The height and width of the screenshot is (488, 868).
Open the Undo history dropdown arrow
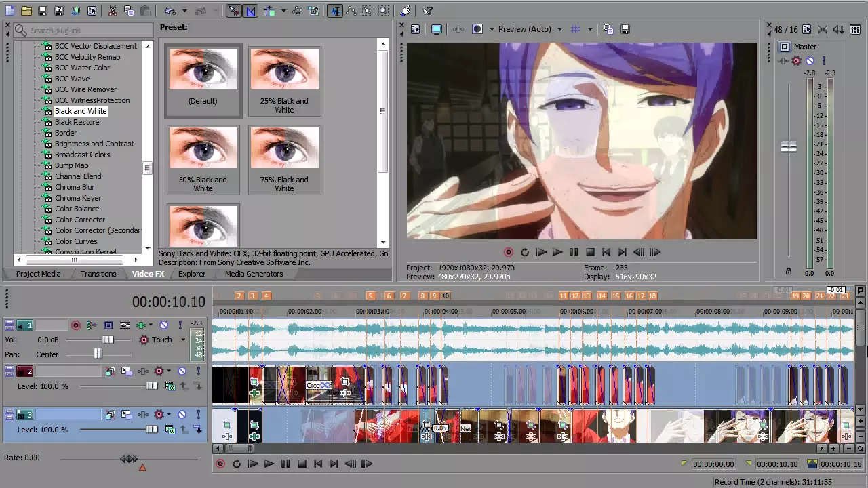[x=184, y=11]
